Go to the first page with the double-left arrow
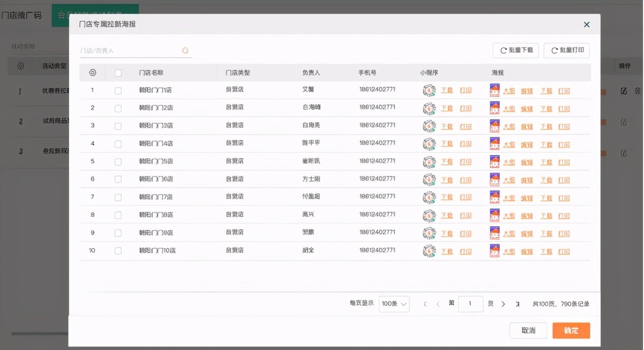This screenshot has height=350, width=644. (425, 304)
